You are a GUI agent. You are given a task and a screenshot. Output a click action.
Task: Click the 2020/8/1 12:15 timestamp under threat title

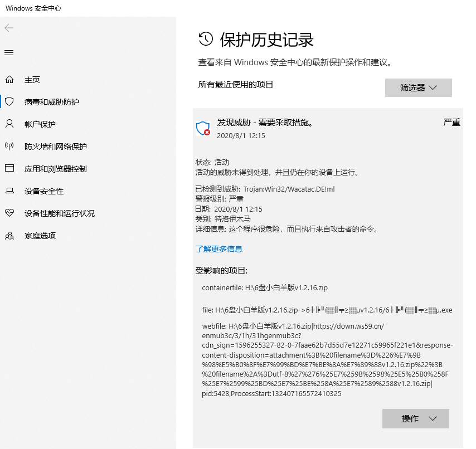click(x=241, y=135)
